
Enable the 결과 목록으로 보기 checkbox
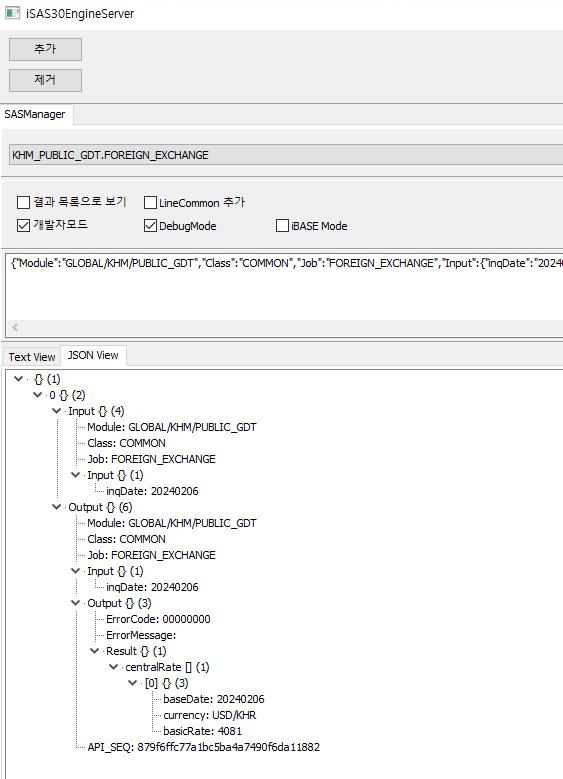coord(23,202)
